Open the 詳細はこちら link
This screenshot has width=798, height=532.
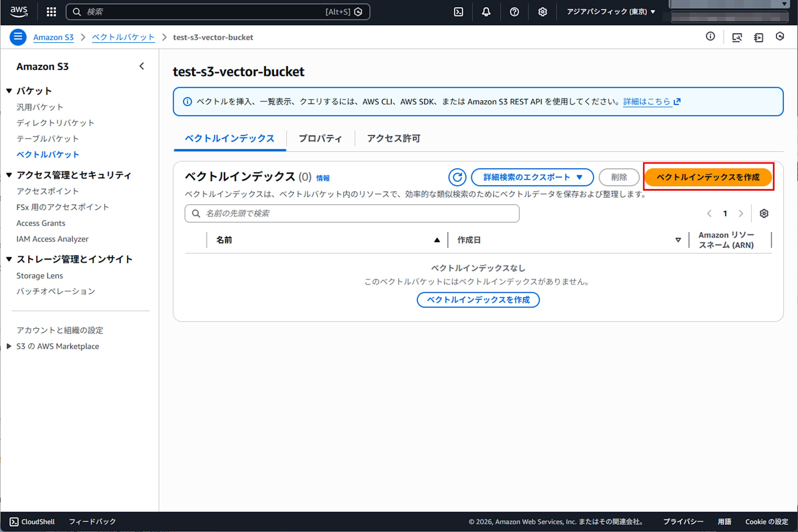tap(646, 102)
